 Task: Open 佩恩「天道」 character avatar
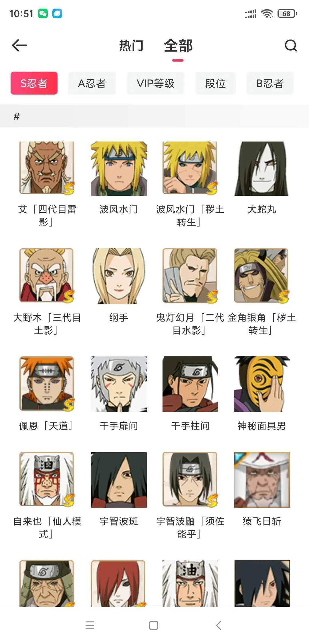tap(47, 384)
